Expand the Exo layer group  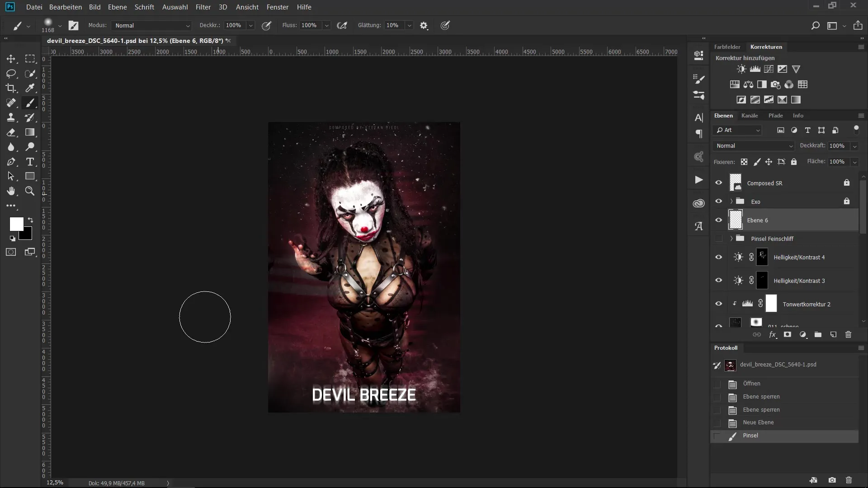pyautogui.click(x=731, y=202)
